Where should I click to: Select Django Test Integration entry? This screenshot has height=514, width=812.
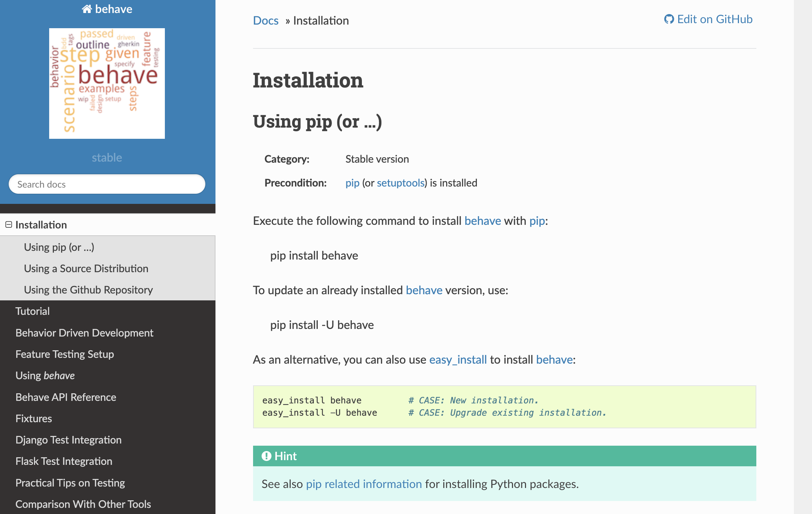click(68, 440)
